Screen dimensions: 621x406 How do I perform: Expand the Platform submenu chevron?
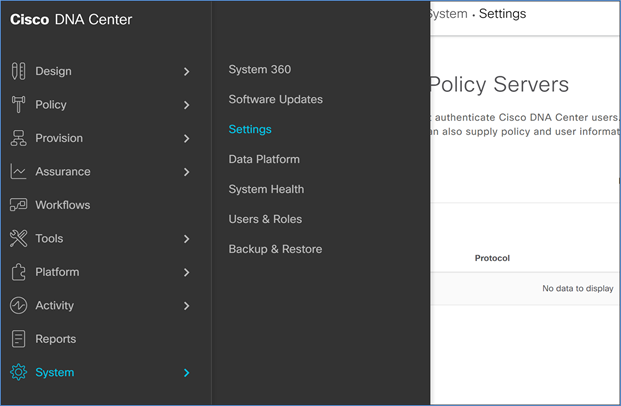pyautogui.click(x=187, y=273)
